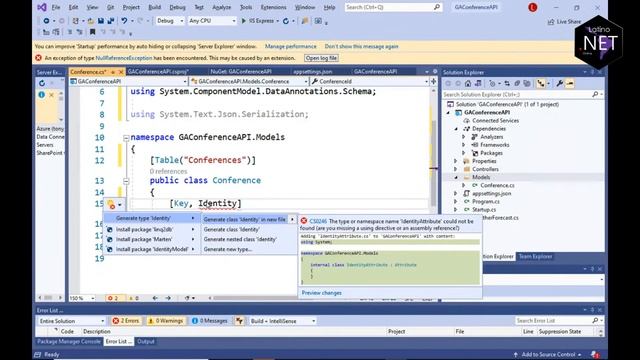Image resolution: width=640 pixels, height=360 pixels.
Task: Click the error filter icon in Error List
Action: (239, 321)
